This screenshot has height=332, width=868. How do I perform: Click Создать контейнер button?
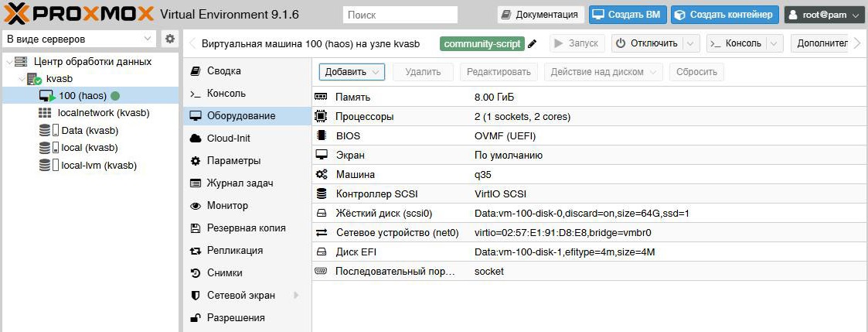pos(725,15)
